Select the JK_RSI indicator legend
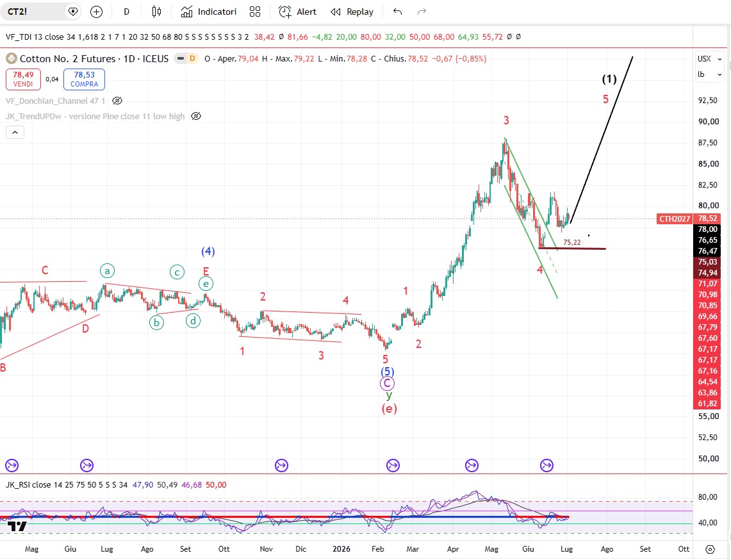731x560 pixels. click(66, 485)
